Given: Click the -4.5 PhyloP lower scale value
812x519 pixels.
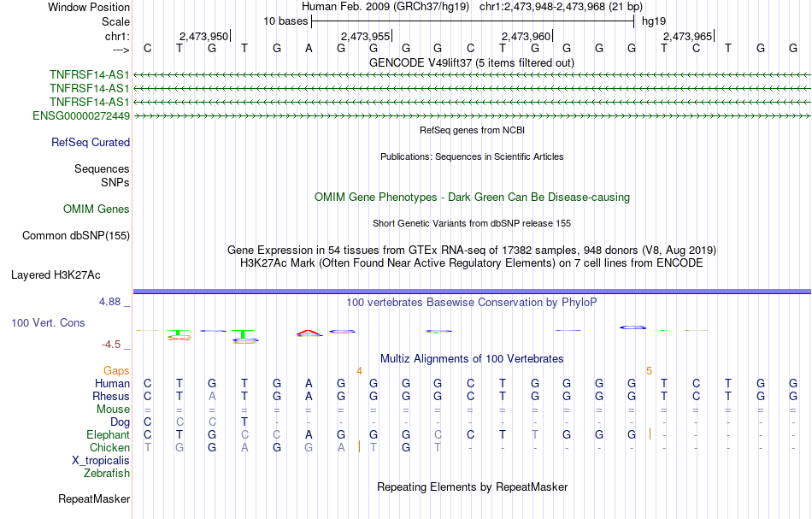Looking at the screenshot, I should point(111,345).
